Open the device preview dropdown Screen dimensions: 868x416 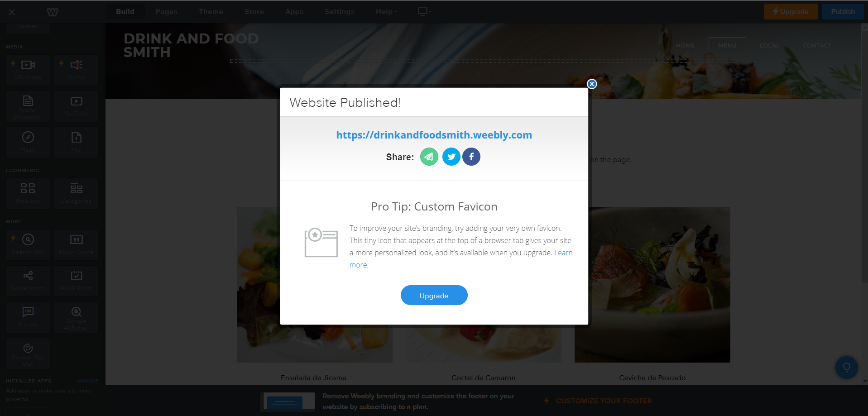point(424,11)
